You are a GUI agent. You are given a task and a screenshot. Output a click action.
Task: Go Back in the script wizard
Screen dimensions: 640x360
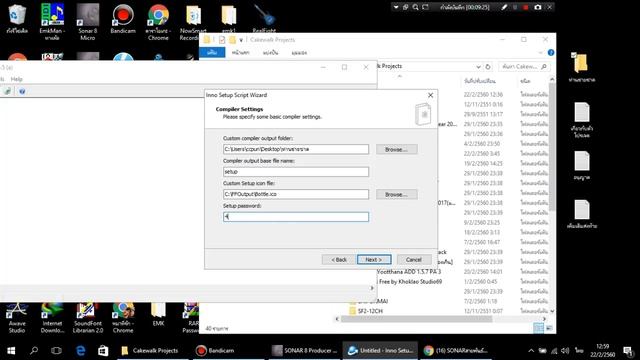(x=339, y=260)
